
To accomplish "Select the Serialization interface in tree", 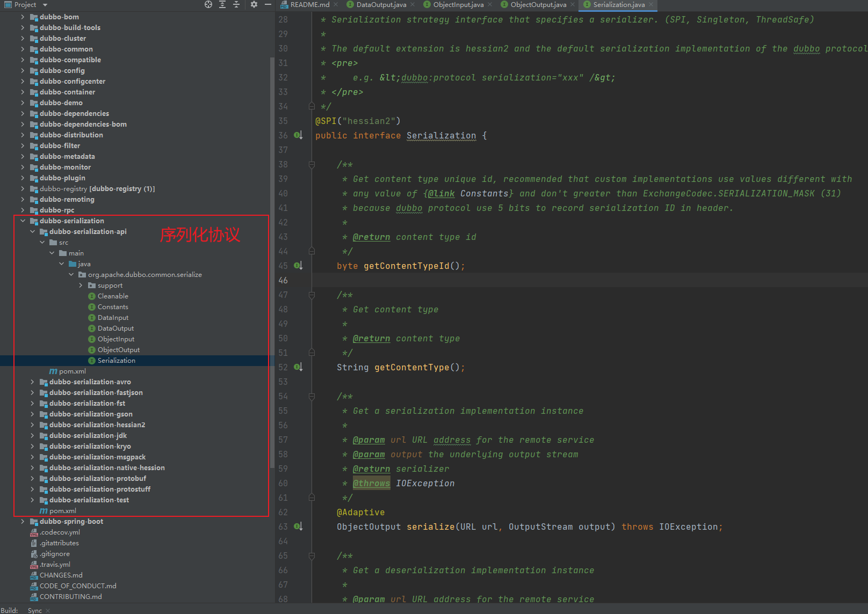I will click(x=117, y=361).
